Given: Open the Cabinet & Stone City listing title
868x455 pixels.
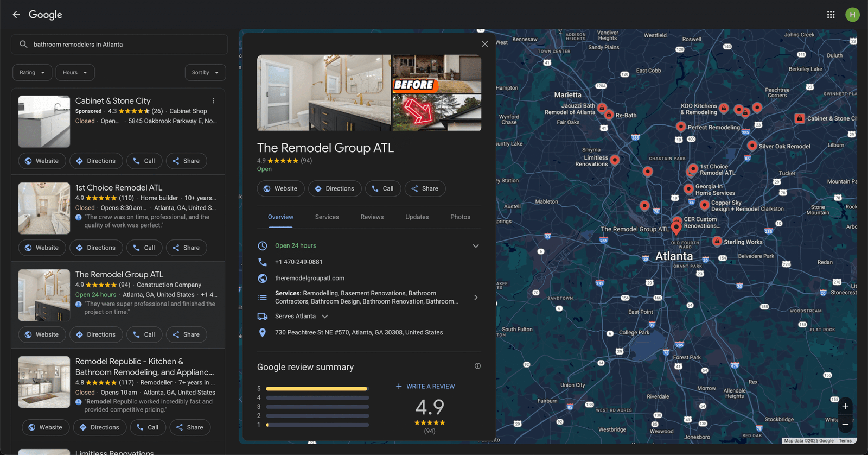Looking at the screenshot, I should (113, 101).
